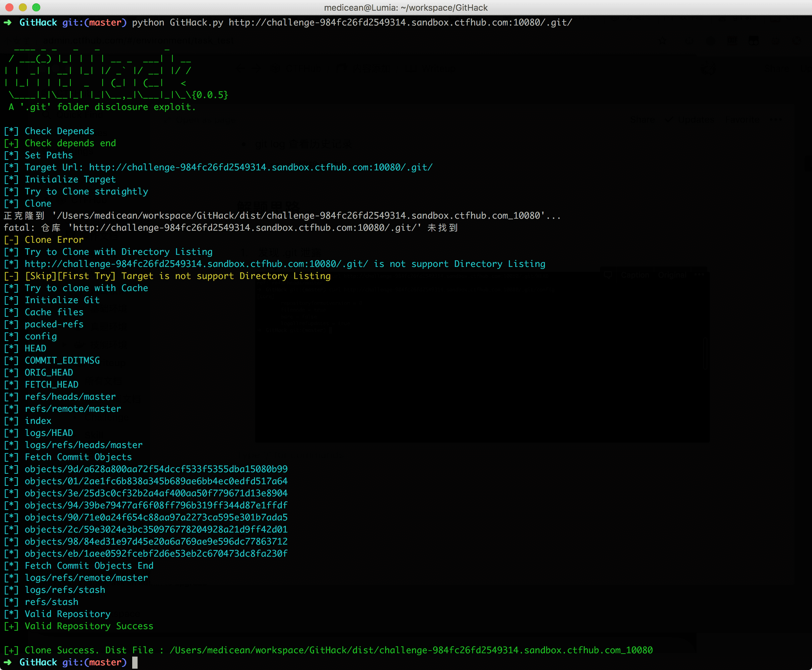The height and width of the screenshot is (670, 812).
Task: Click the terminal cursor block at the bottom prompt
Action: (x=135, y=662)
